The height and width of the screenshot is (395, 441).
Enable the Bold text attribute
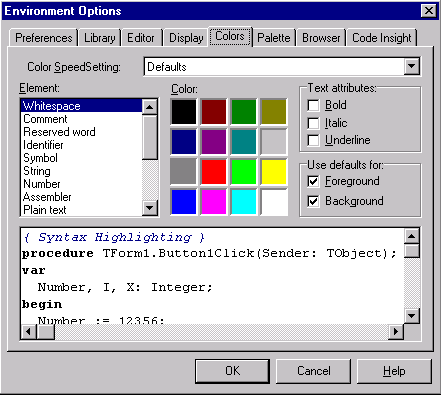point(313,105)
